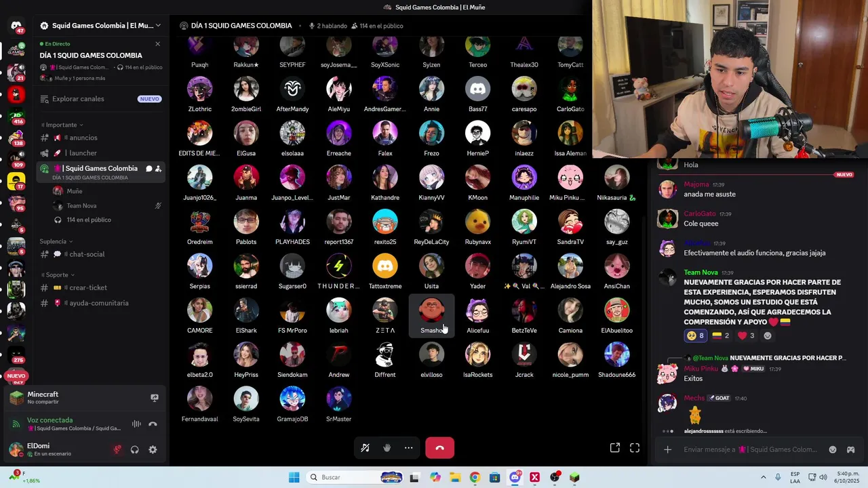Unmute microphone in ElDomi user panel

[x=117, y=449]
